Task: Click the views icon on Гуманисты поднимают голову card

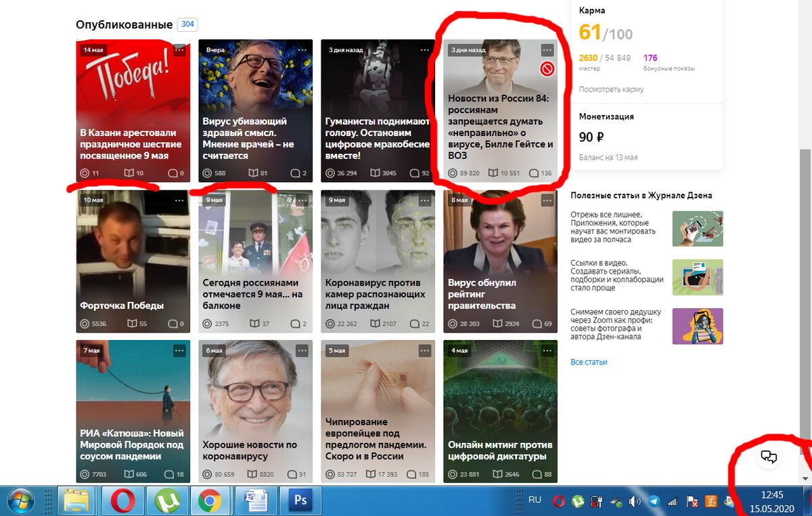Action: click(331, 173)
